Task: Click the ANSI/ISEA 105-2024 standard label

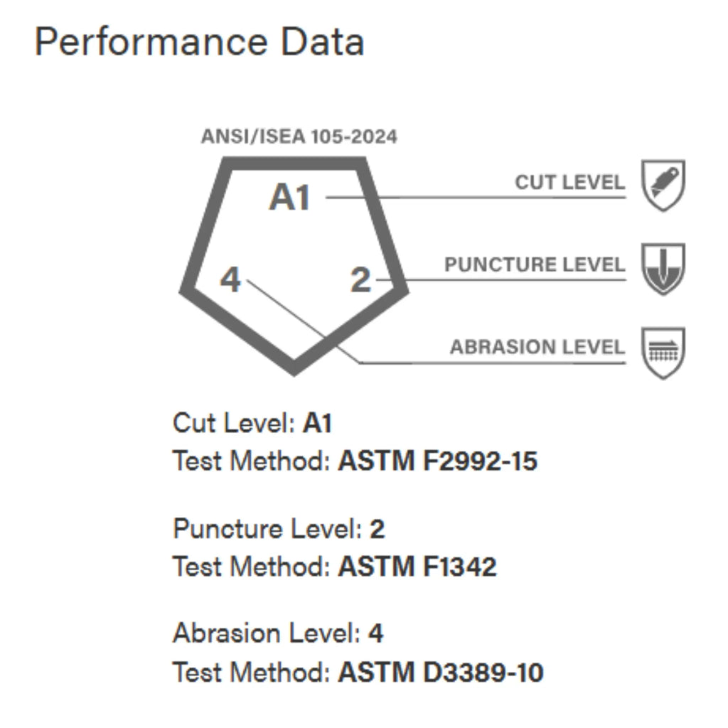Action: point(299,137)
